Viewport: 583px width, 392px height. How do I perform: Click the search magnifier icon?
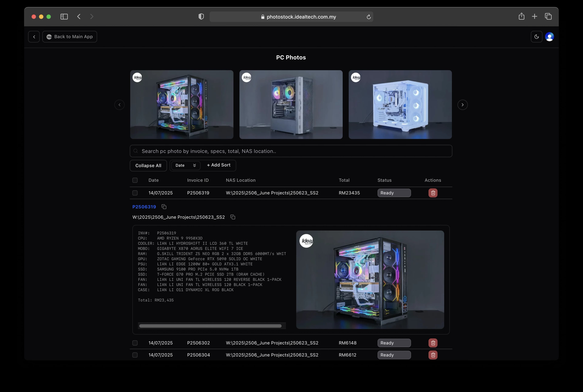pos(136,151)
